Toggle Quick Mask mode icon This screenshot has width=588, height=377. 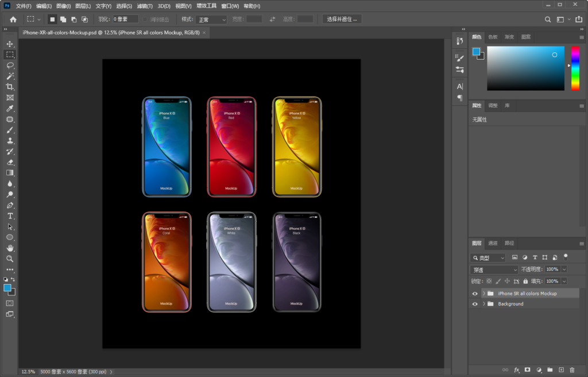(10, 303)
